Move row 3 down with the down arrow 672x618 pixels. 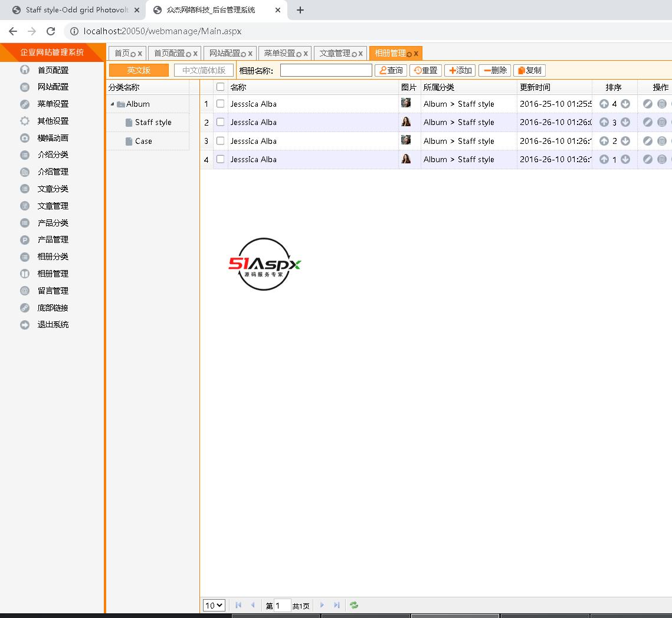pos(625,141)
